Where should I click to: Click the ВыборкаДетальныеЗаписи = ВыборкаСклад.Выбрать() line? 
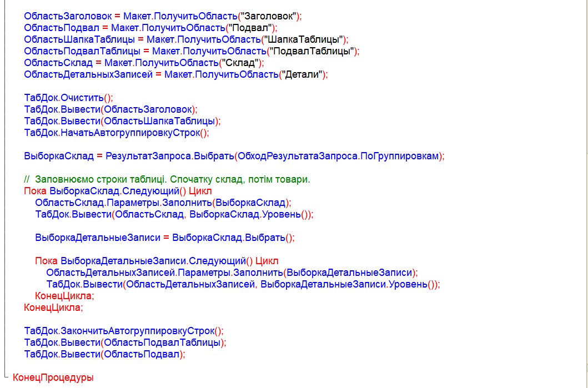pyautogui.click(x=165, y=238)
